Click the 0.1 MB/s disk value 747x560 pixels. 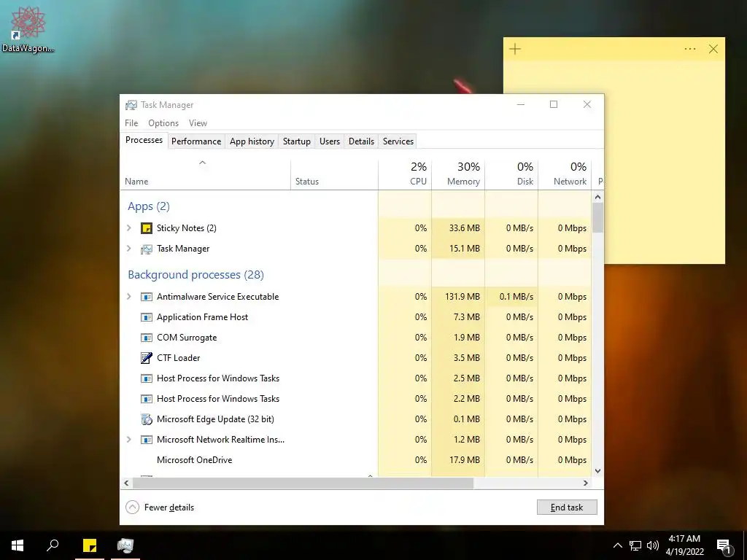coord(516,297)
